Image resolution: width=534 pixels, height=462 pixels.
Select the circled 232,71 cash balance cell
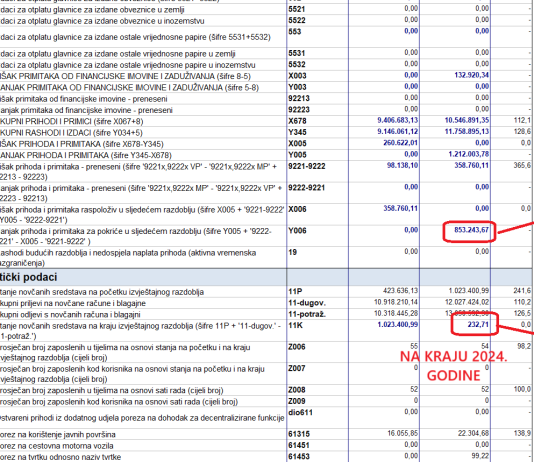(478, 325)
